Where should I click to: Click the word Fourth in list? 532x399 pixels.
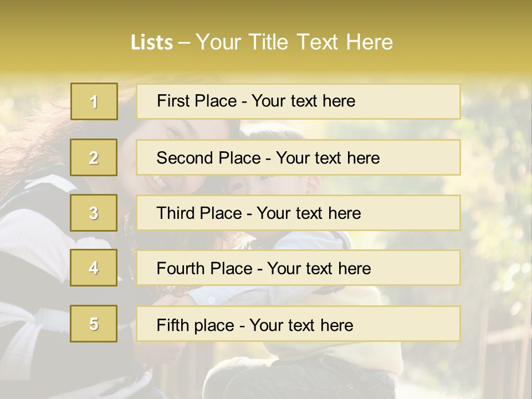180,268
